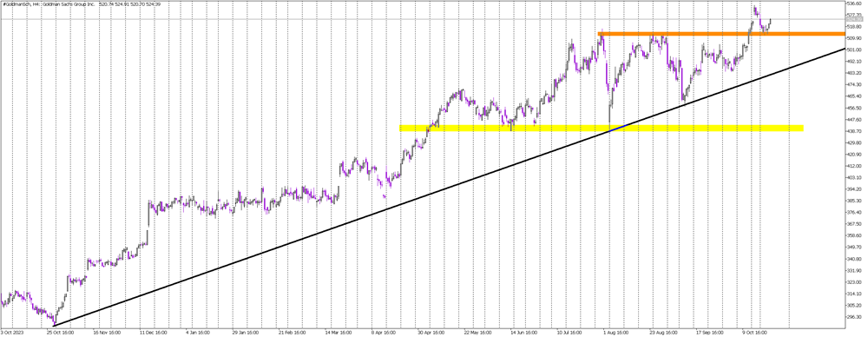Click the 22 May 16:00 date label

tap(477, 334)
